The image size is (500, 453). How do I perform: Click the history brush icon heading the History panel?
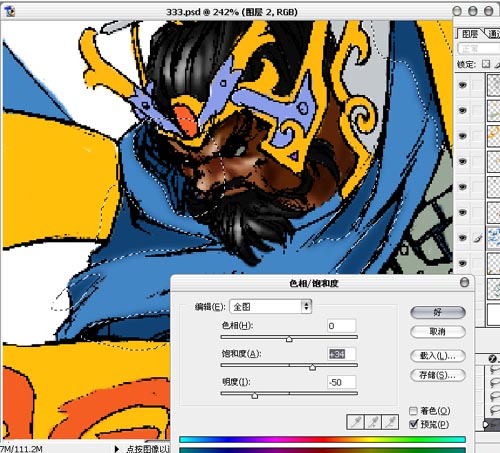pyautogui.click(x=492, y=359)
